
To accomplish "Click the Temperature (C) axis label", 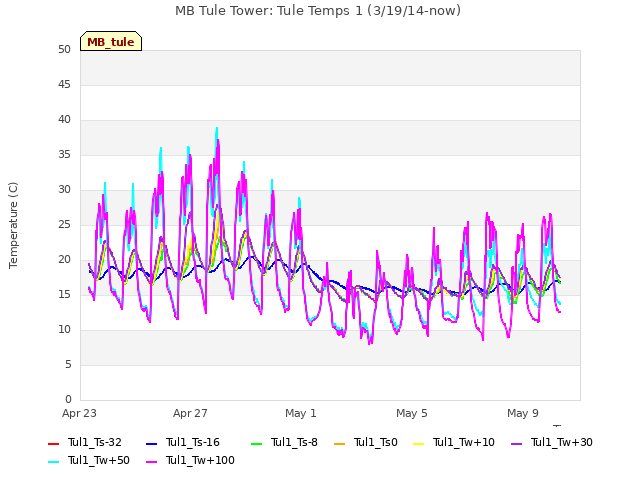I will pos(13,225).
